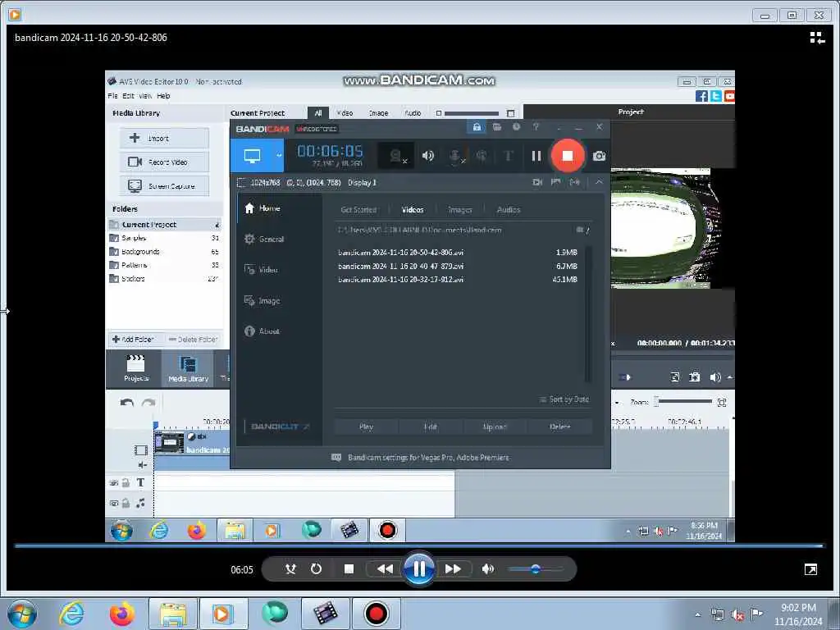This screenshot has height=630, width=840.
Task: Toggle the eye icon on AVS text track
Action: (113, 482)
